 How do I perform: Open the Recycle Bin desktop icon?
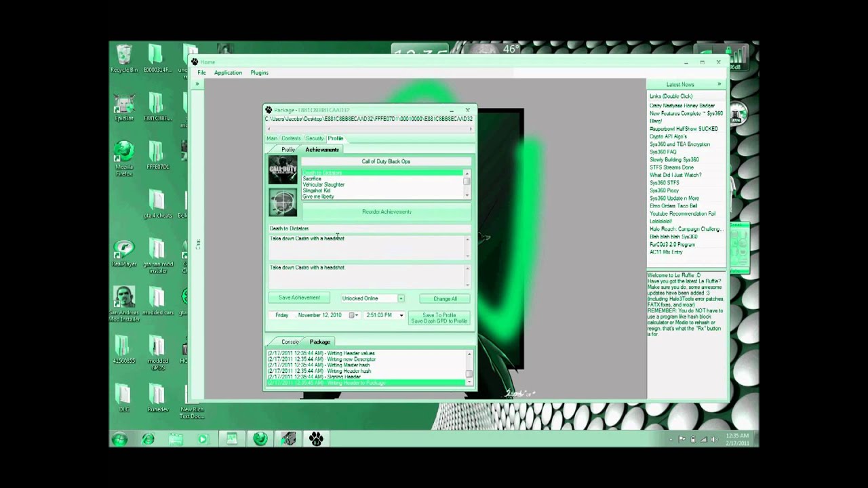coord(124,59)
